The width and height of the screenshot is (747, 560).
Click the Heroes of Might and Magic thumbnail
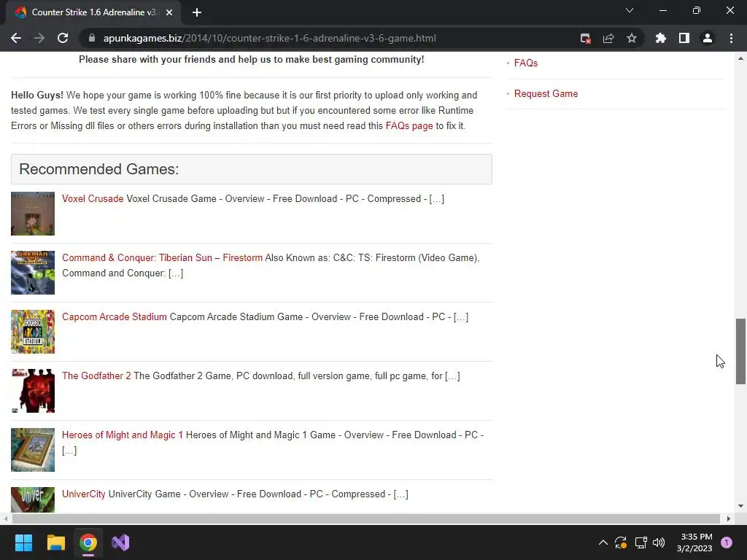33,449
